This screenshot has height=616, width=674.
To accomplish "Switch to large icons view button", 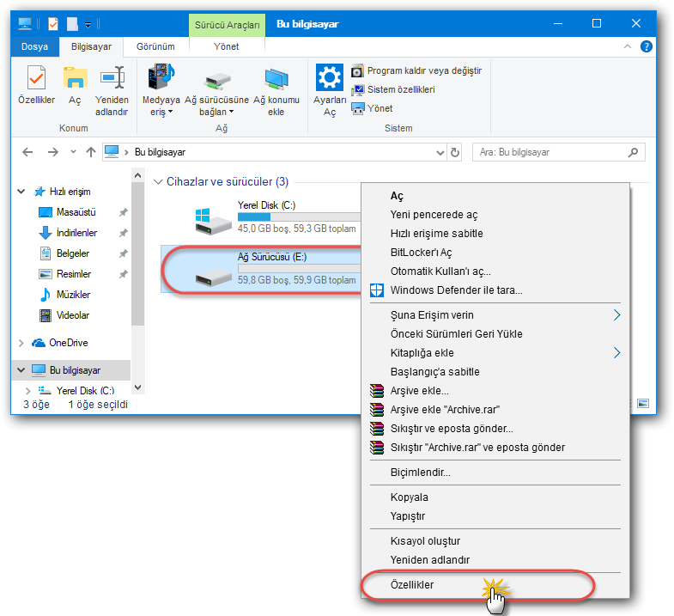I will tap(643, 404).
